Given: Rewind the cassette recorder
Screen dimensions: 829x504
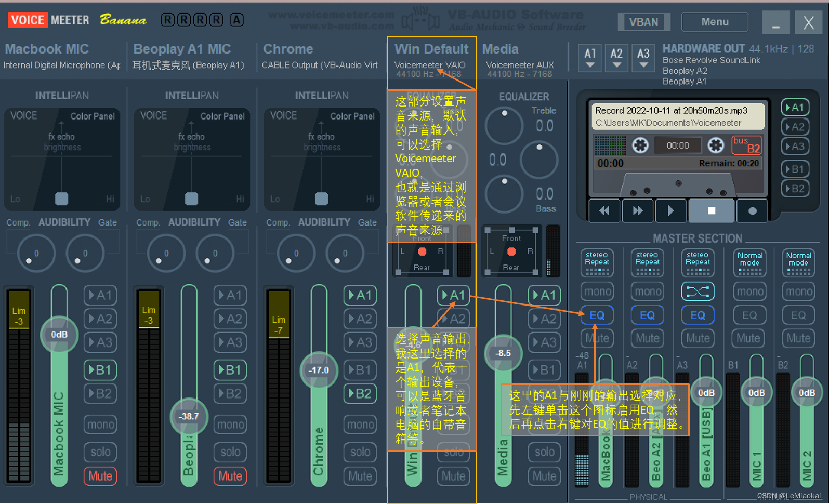Looking at the screenshot, I should tap(604, 211).
